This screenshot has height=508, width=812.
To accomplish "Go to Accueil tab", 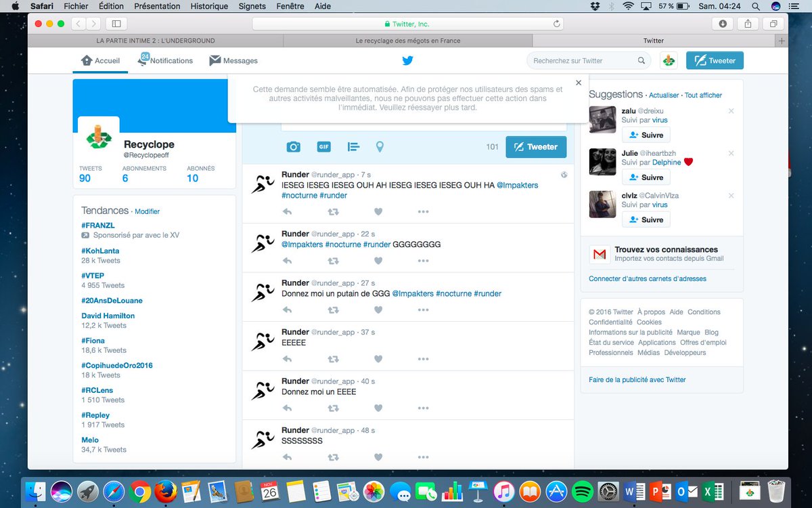I will click(100, 61).
